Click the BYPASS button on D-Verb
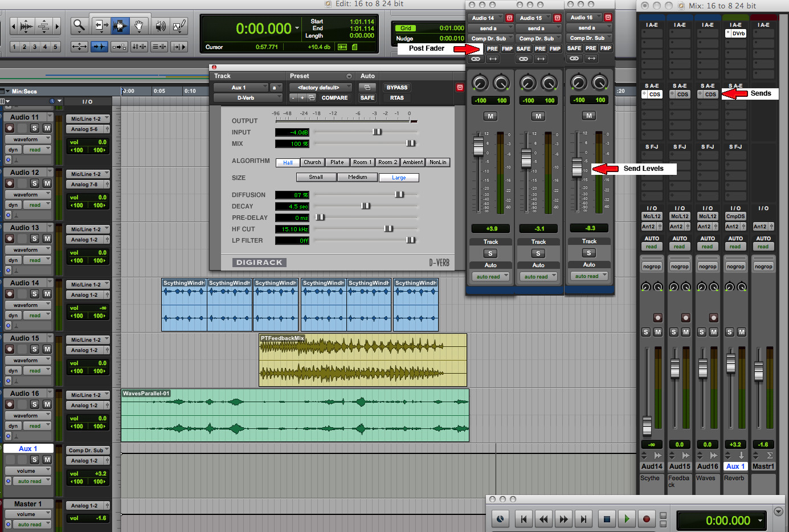 point(396,88)
